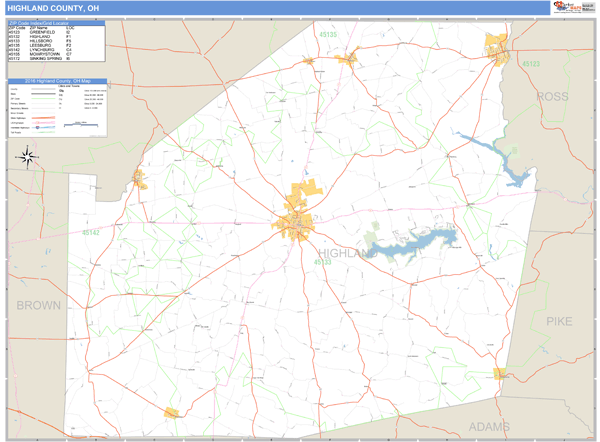This screenshot has height=442, width=600.
Task: Click the small city marker above Adams label
Action: 499,373
